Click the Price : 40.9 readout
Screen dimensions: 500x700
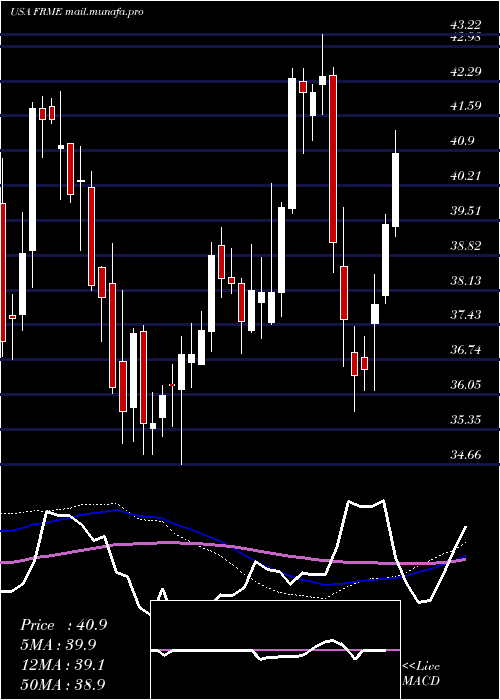(x=63, y=625)
